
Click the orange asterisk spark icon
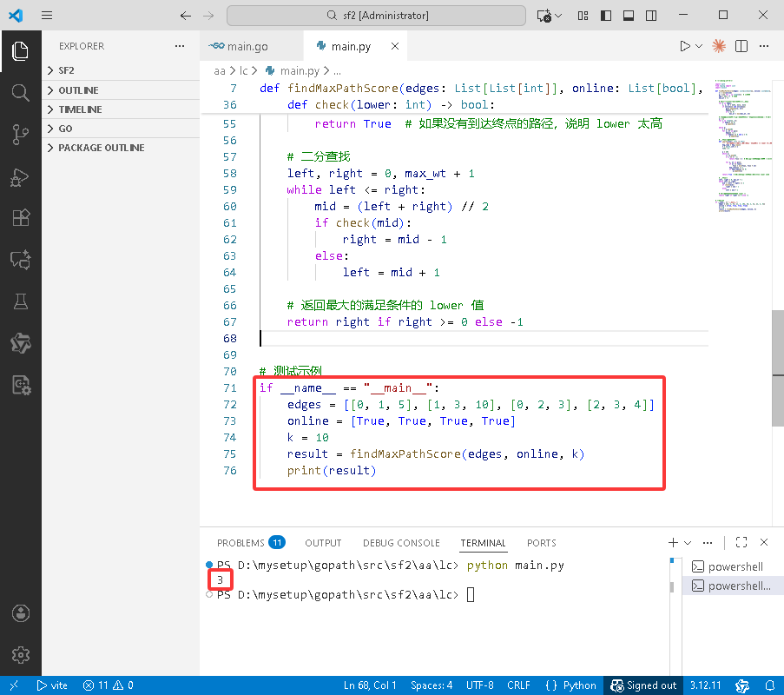tap(719, 46)
